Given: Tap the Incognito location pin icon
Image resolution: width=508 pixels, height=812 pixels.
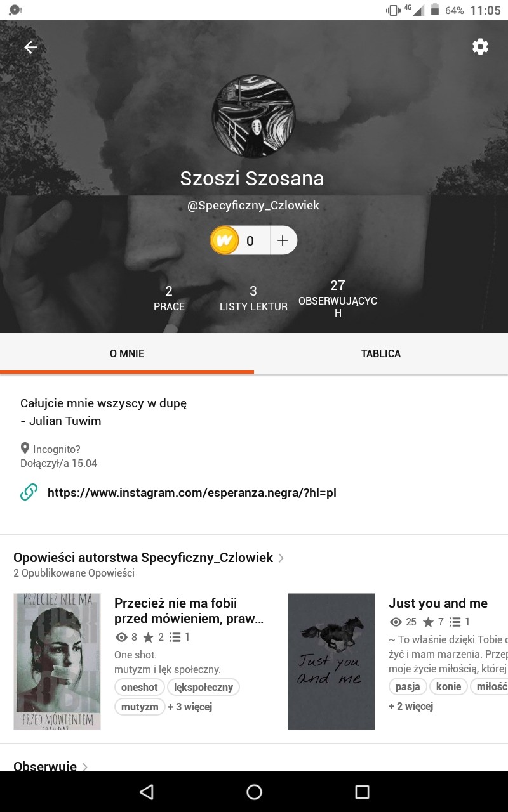Looking at the screenshot, I should [x=25, y=449].
